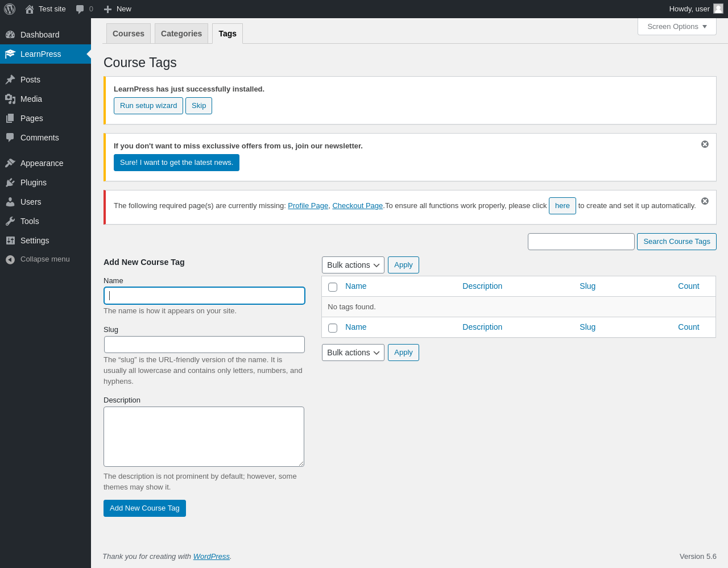Click the Skip button
This screenshot has width=728, height=568.
tap(198, 106)
